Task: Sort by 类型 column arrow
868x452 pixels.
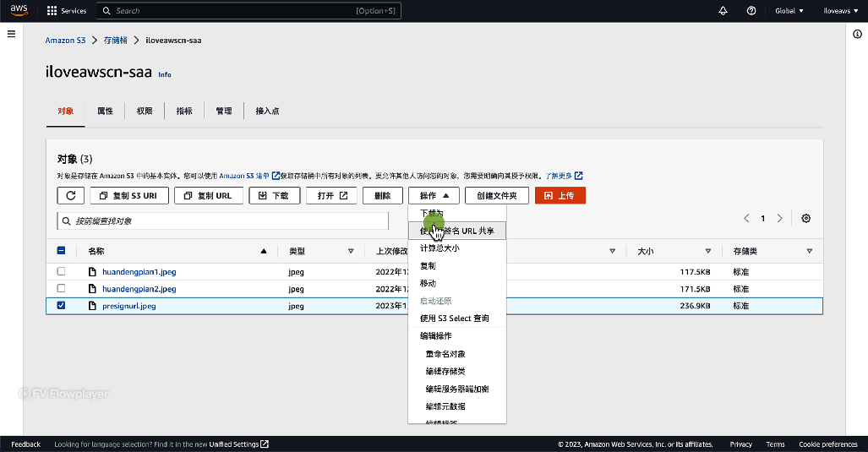Action: tap(351, 251)
